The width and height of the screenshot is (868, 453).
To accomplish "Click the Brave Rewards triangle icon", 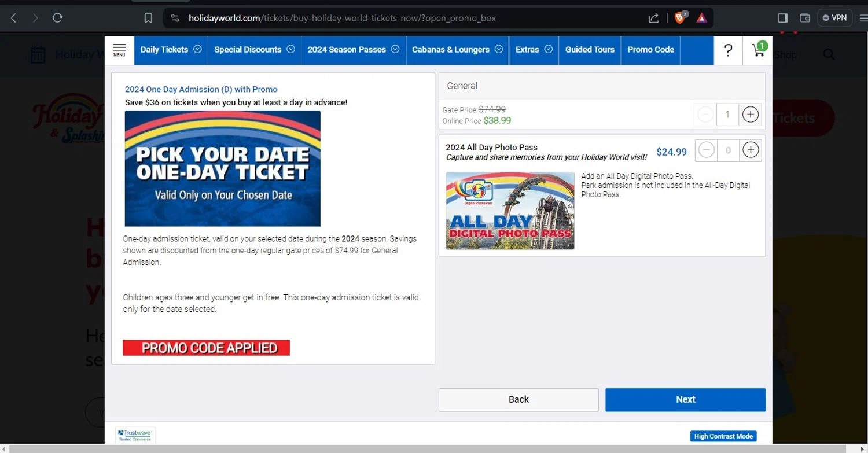I will 701,18.
